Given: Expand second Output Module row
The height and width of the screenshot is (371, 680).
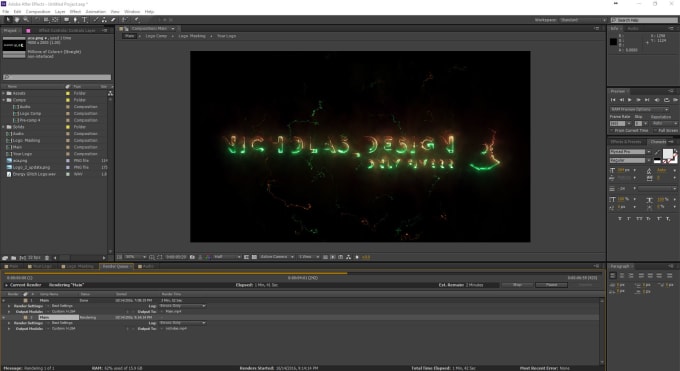Looking at the screenshot, I should 9,329.
